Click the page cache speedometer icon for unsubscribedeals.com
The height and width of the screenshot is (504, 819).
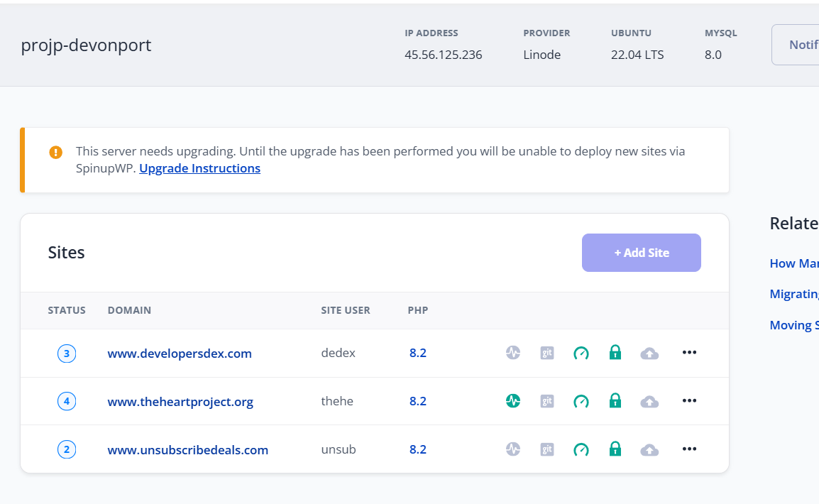pos(581,449)
